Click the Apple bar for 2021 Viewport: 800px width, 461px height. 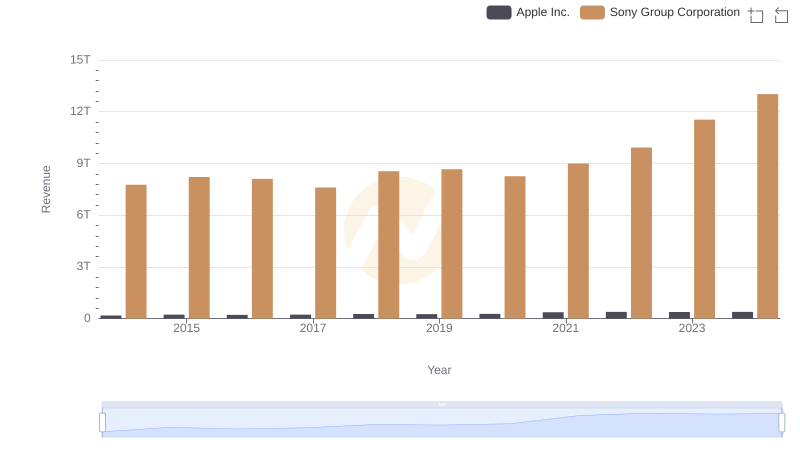click(553, 315)
